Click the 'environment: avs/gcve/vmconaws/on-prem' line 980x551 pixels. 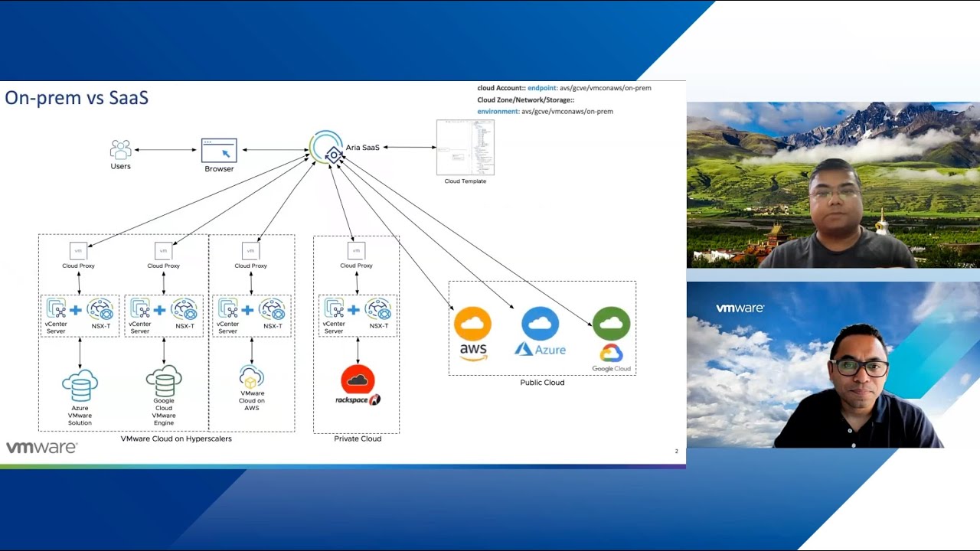[x=545, y=111]
